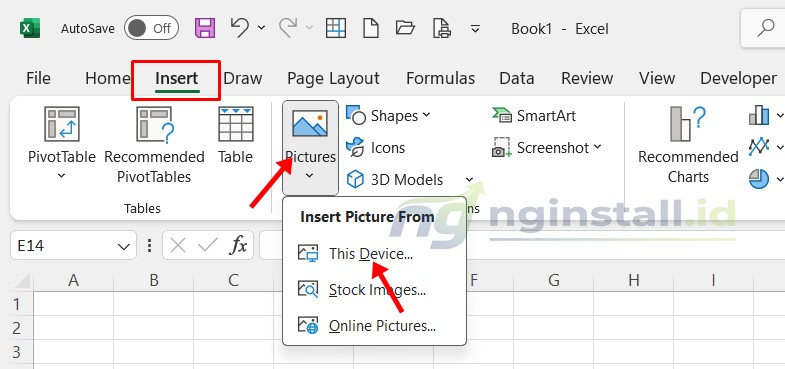This screenshot has height=369, width=785.
Task: Click the Undo arrow icon
Action: (240, 27)
